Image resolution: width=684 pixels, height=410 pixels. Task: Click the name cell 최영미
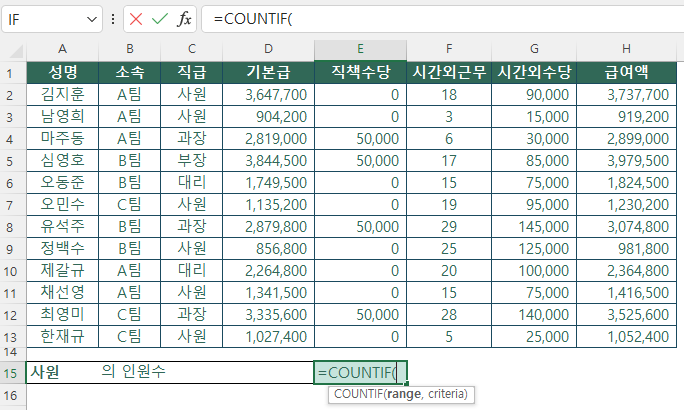(62, 315)
